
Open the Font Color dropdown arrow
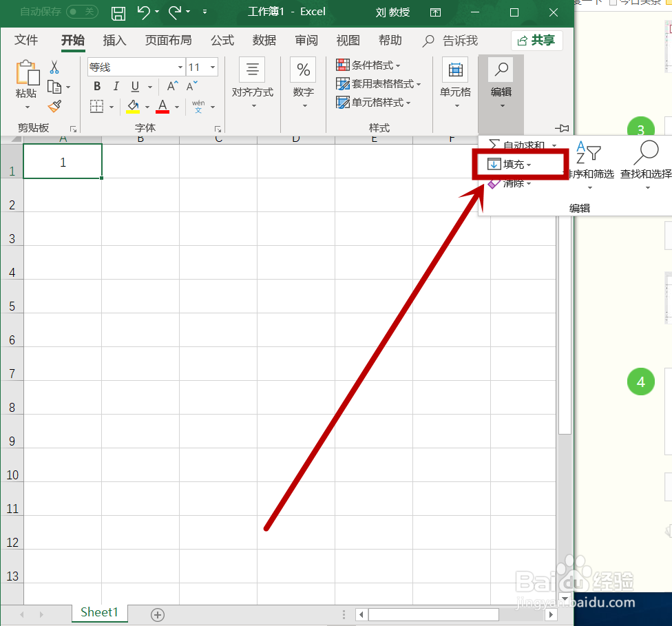tap(176, 107)
